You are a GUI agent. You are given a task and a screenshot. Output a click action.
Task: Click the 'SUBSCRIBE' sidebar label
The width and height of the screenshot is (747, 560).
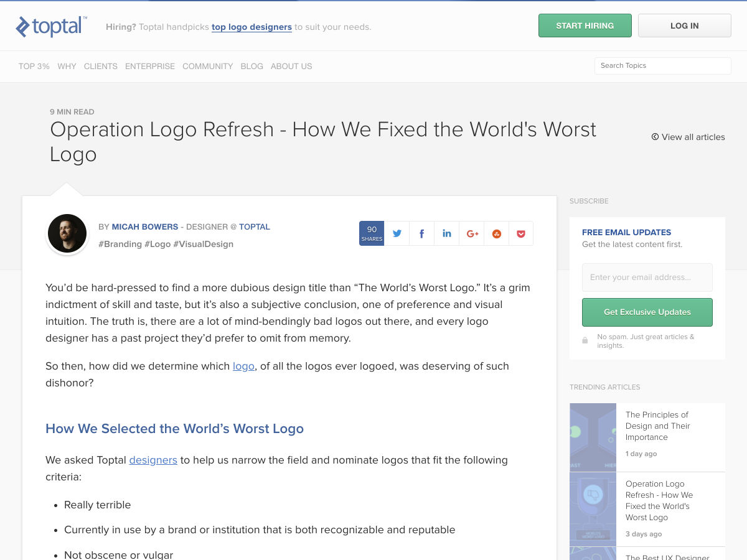pos(589,201)
